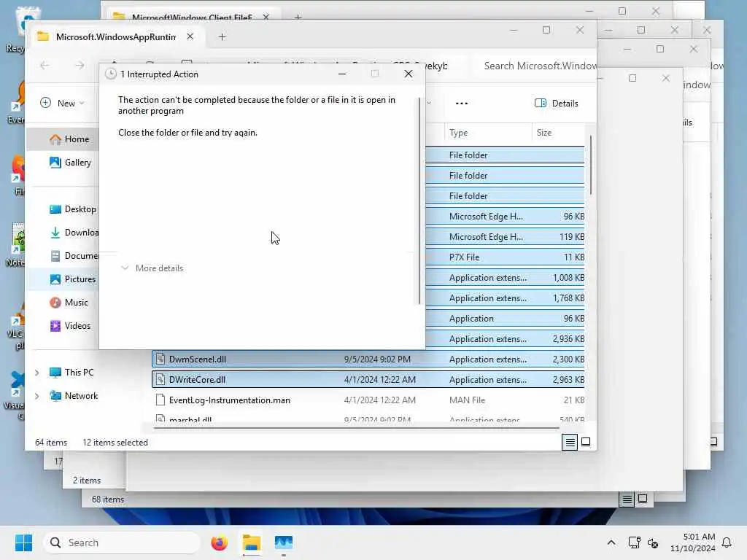Select the DwmScenel.dll file
747x560 pixels.
pyautogui.click(x=368, y=359)
